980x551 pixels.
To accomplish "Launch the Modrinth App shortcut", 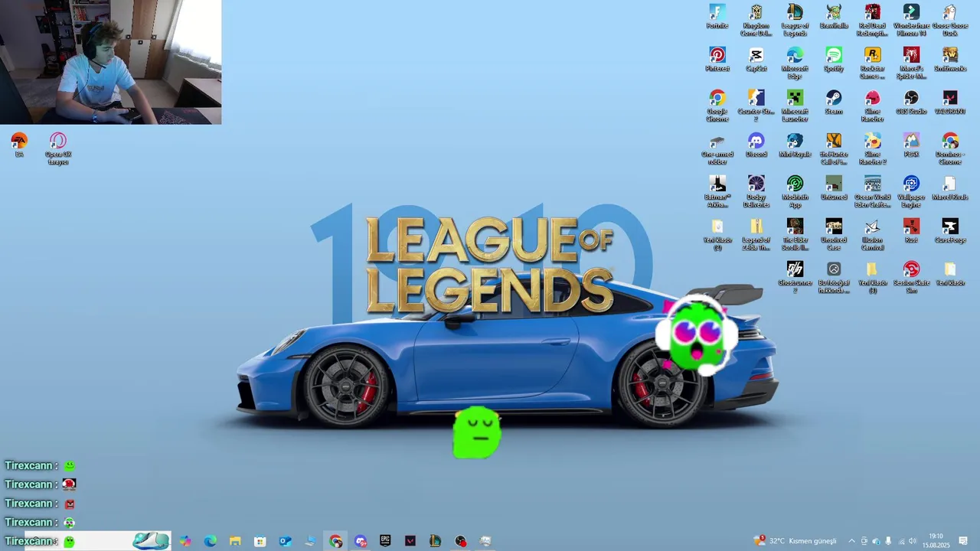I will pyautogui.click(x=795, y=192).
